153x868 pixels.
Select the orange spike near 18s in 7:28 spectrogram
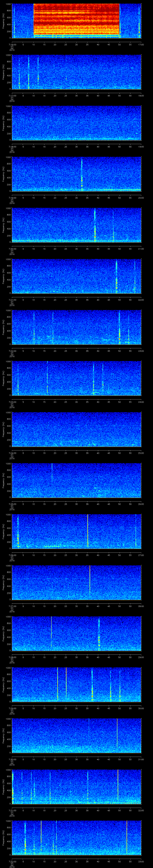pos(51,631)
